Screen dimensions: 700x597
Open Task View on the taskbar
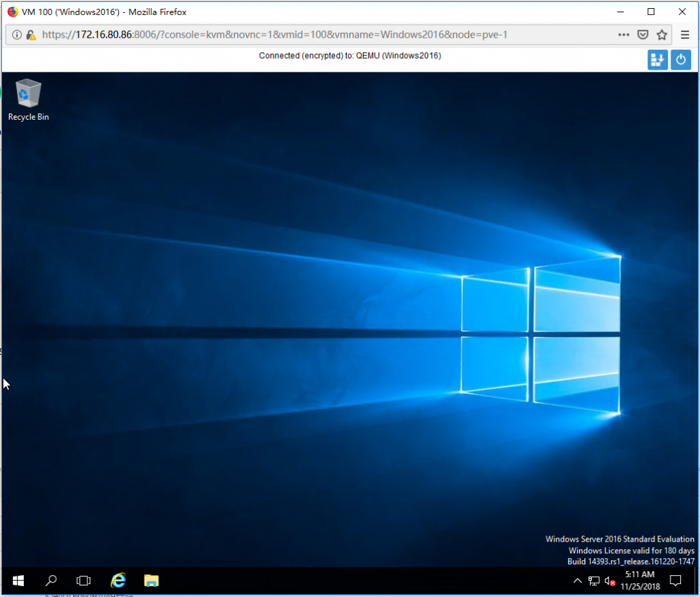tap(83, 581)
